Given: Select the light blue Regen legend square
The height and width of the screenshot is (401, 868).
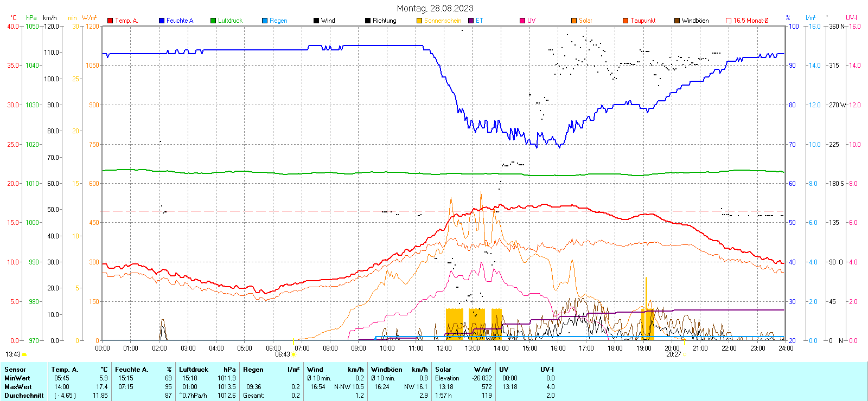Looking at the screenshot, I should [265, 21].
